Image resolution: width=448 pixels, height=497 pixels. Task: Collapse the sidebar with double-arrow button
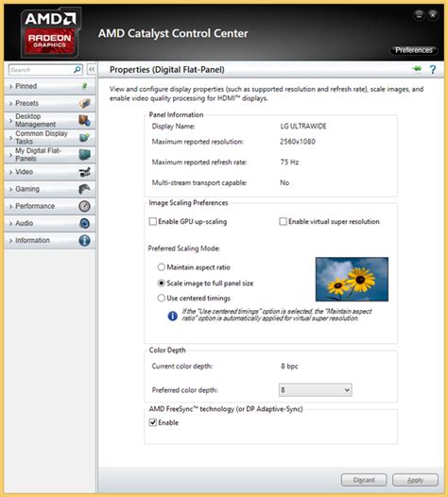pyautogui.click(x=92, y=69)
